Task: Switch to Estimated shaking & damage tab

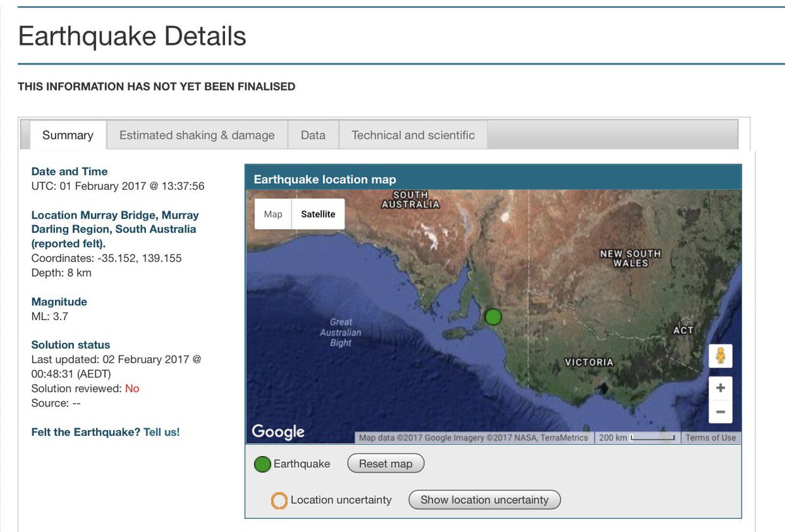Action: 197,135
